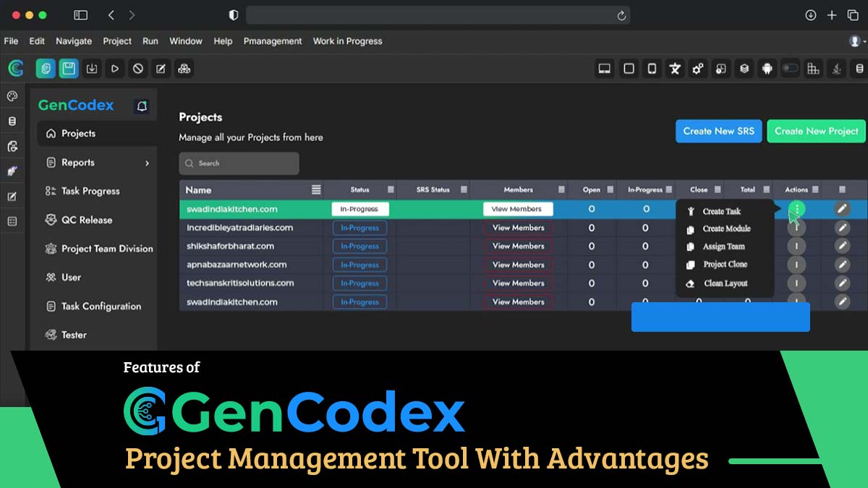Click the Create New SRS button
The width and height of the screenshot is (868, 488).
pos(718,131)
